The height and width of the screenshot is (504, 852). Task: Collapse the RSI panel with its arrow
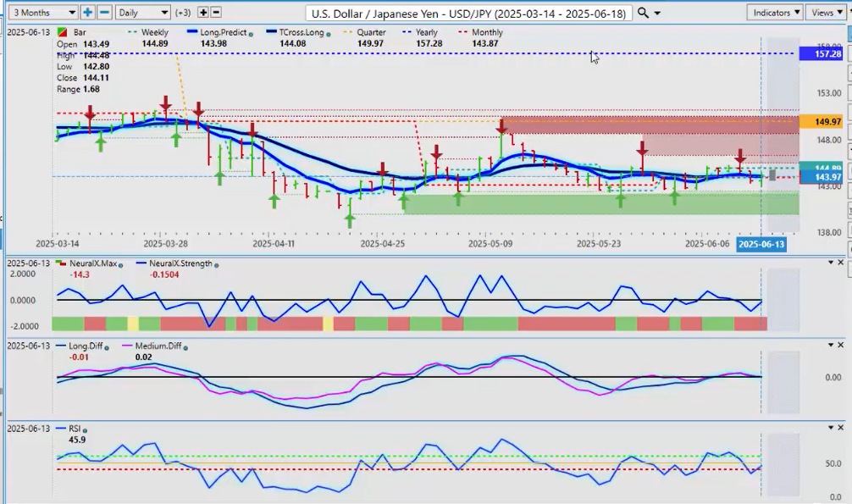[831, 428]
